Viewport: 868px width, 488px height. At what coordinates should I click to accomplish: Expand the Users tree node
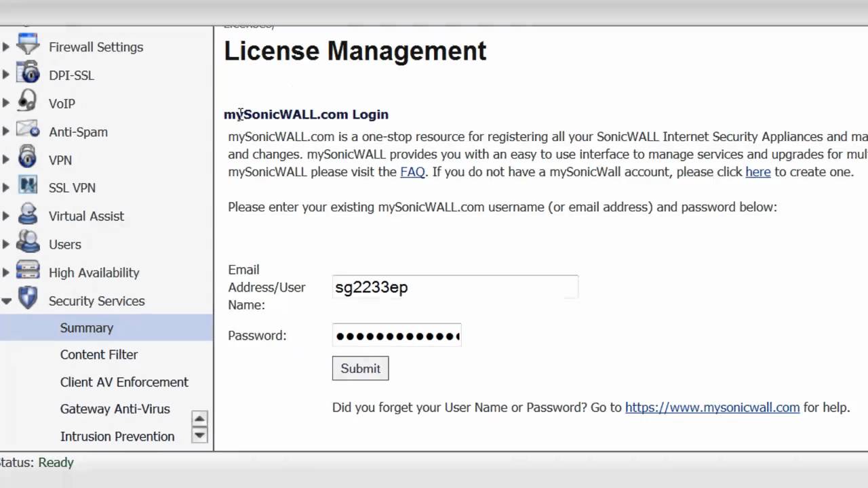[x=6, y=244]
